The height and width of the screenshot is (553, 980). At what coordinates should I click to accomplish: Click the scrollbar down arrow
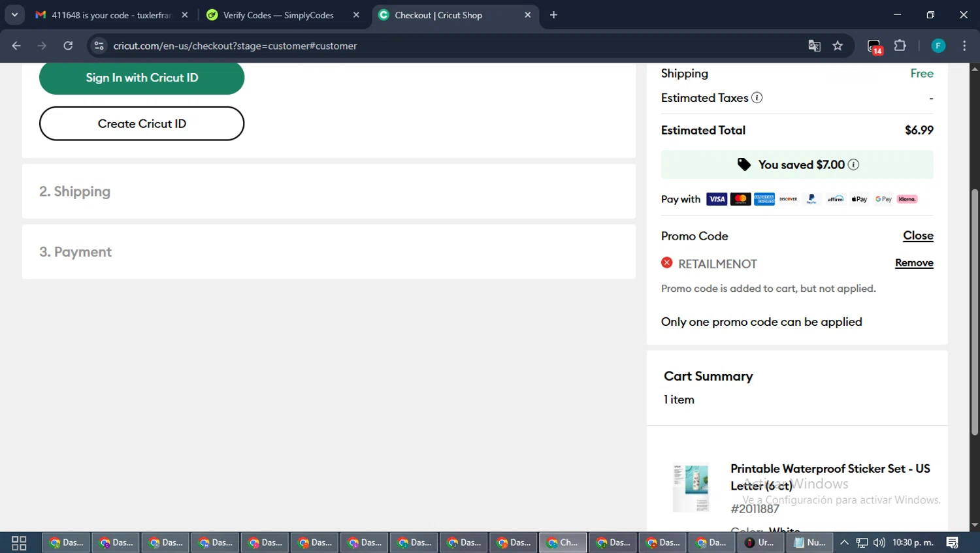pos(975,526)
